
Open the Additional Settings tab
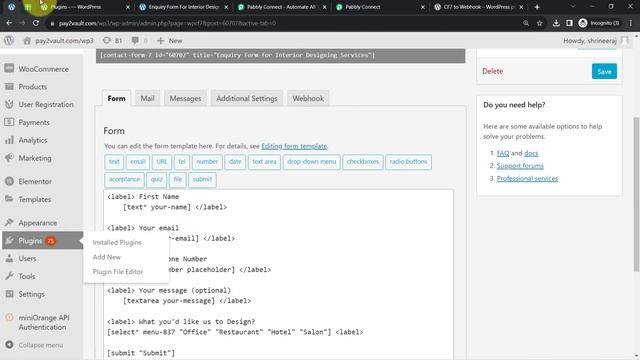[x=247, y=98]
